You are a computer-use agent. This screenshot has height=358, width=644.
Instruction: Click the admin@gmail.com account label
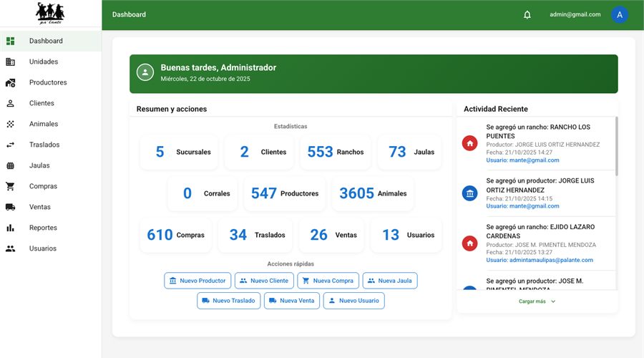pos(575,14)
